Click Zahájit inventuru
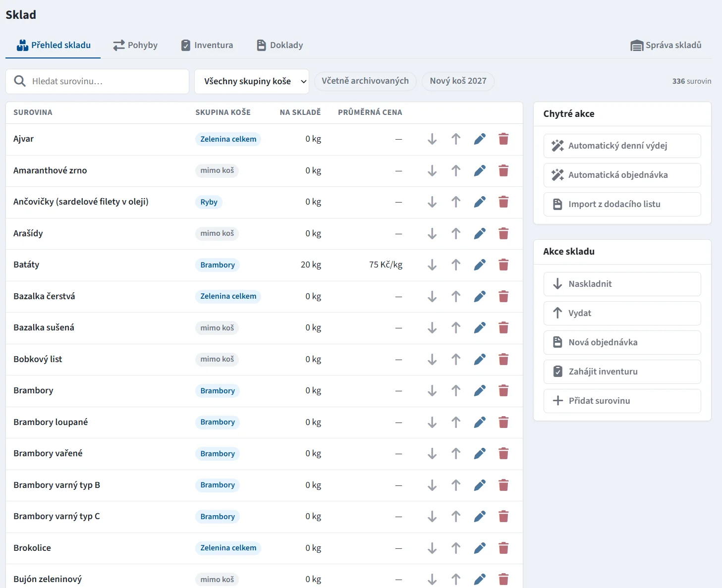The width and height of the screenshot is (722, 588). click(x=622, y=372)
